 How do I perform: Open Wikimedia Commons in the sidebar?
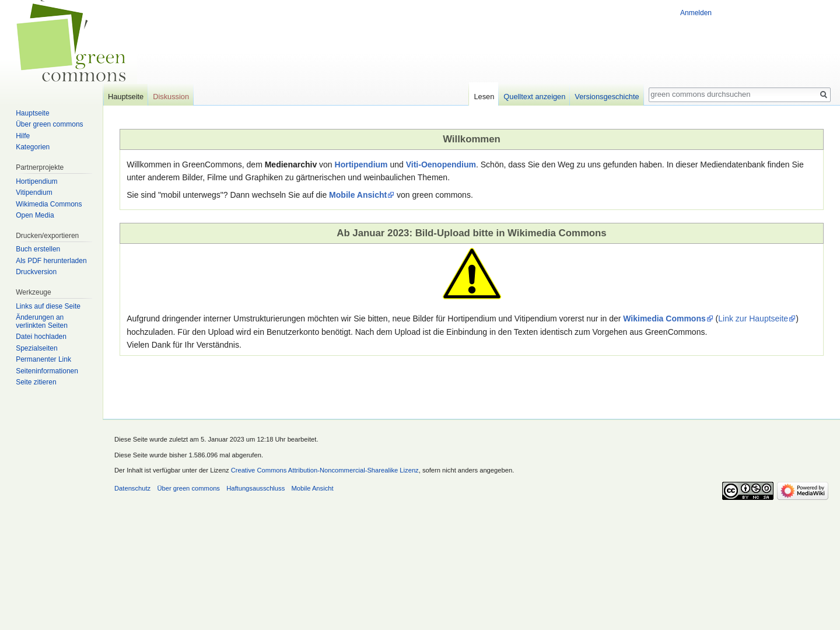coord(49,204)
